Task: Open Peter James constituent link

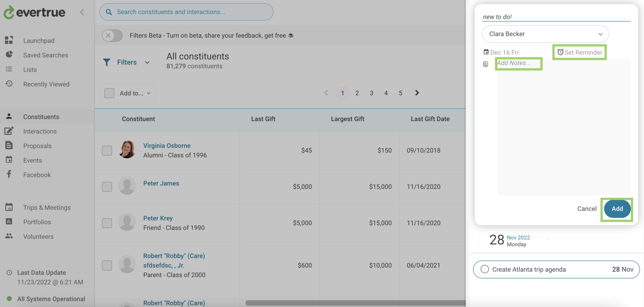Action: click(161, 183)
